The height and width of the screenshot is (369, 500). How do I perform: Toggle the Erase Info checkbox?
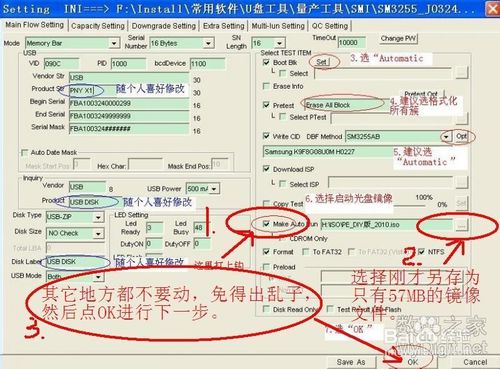266,86
